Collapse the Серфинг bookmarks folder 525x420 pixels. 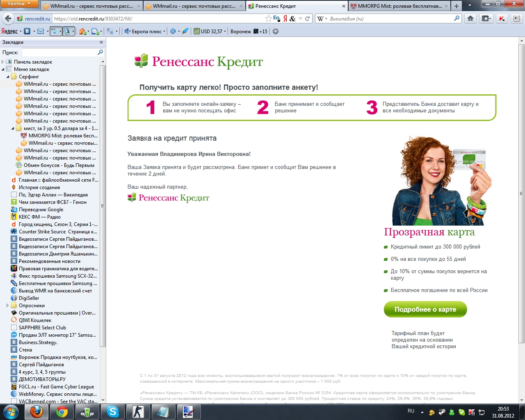[8, 77]
